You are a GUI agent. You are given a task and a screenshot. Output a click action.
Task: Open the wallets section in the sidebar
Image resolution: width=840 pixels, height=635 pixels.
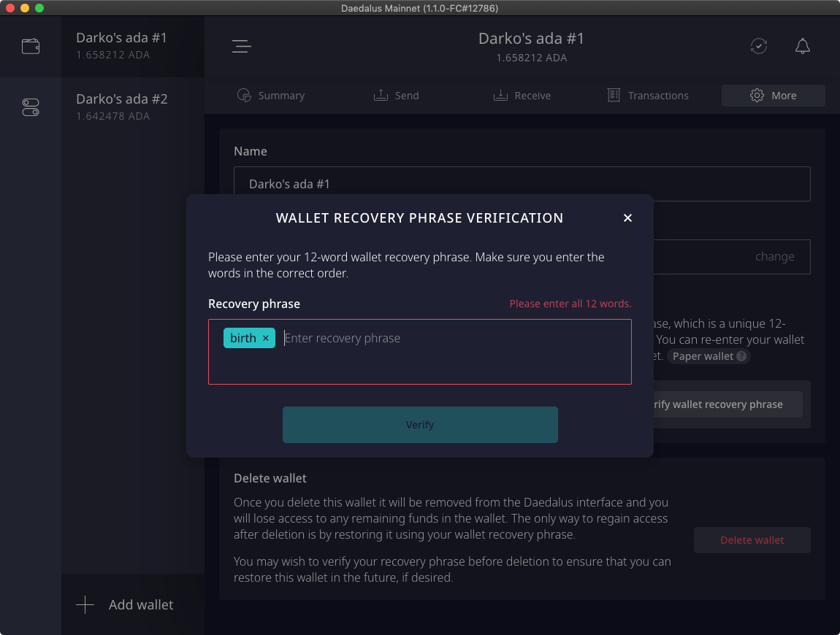(x=31, y=47)
